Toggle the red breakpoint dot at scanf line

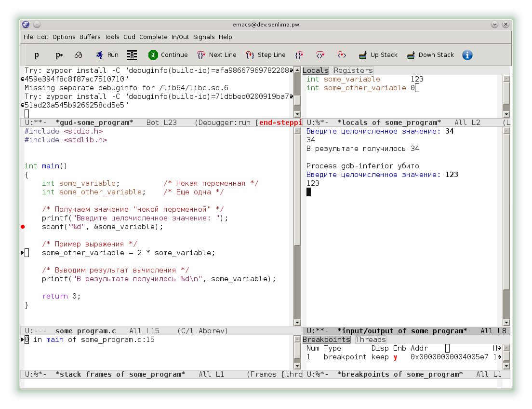(x=23, y=227)
